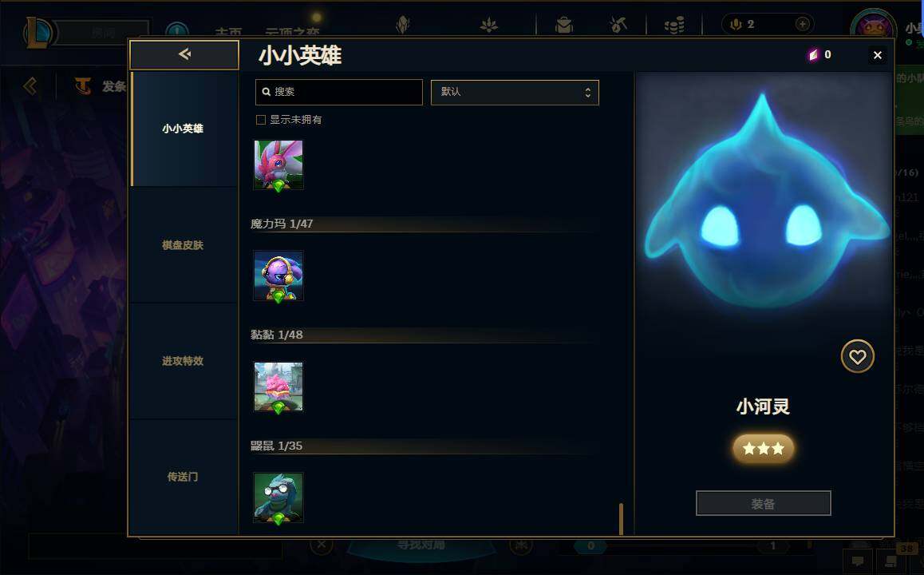Switch to the 进攻特效 tab
This screenshot has height=575, width=924.
coord(184,361)
